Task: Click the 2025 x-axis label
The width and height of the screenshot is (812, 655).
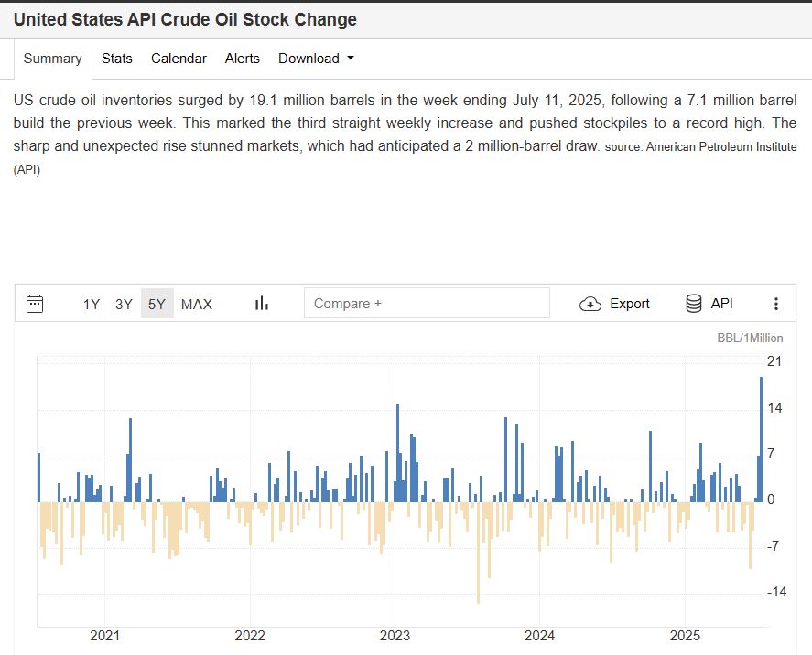Action: pyautogui.click(x=685, y=636)
